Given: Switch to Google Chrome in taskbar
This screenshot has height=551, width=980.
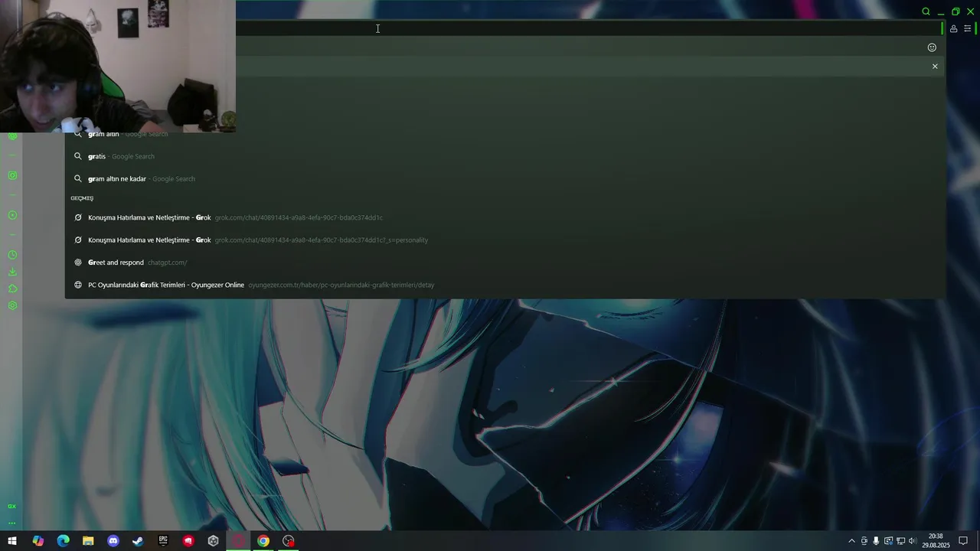Looking at the screenshot, I should click(x=263, y=541).
